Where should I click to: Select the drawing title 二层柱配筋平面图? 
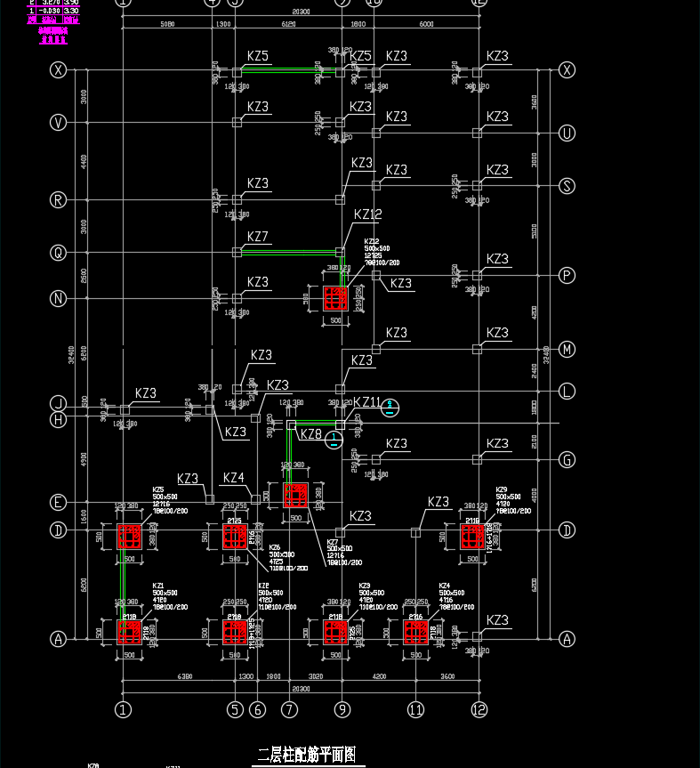307,755
